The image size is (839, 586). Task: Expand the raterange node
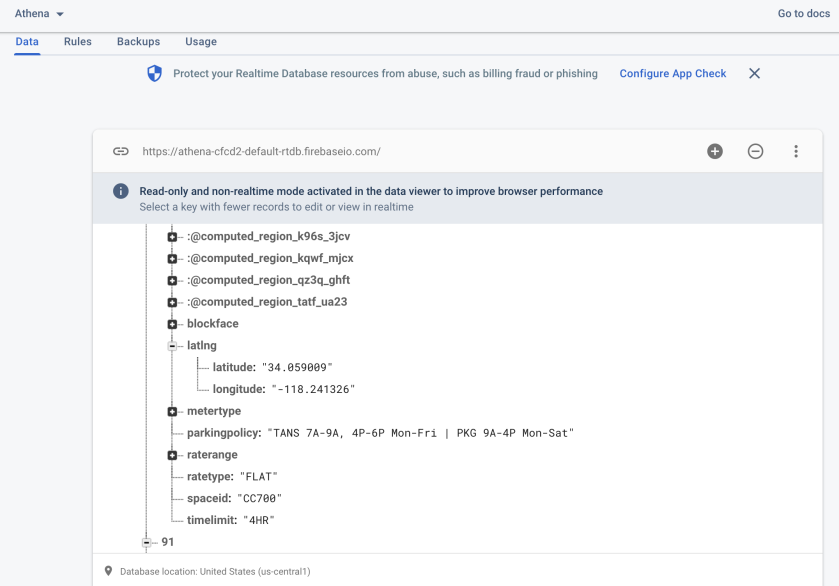[x=172, y=455]
